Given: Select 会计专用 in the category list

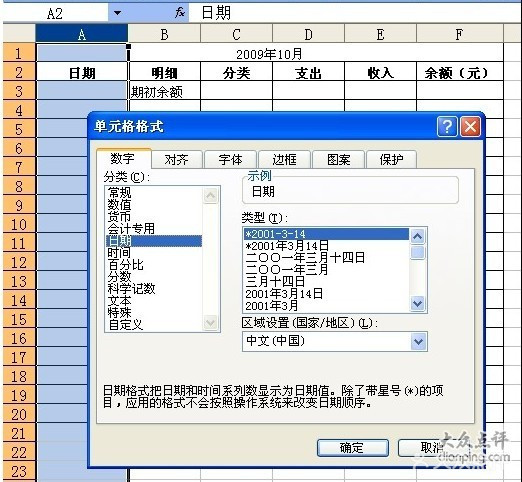Looking at the screenshot, I should click(154, 228).
